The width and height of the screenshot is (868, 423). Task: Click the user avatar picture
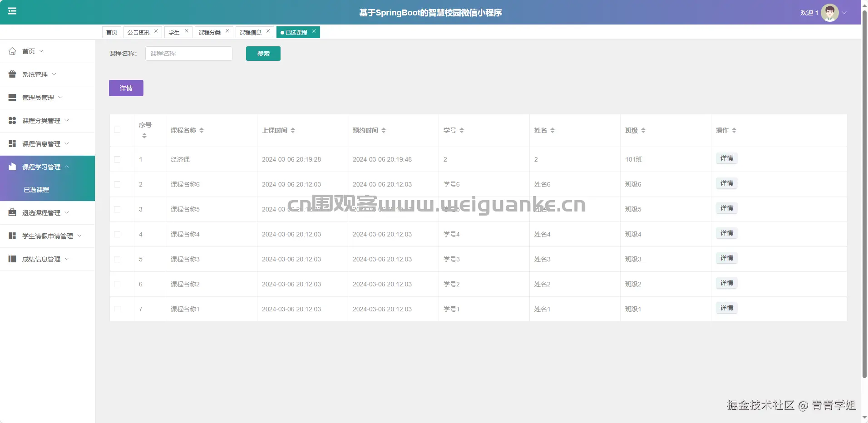(829, 13)
